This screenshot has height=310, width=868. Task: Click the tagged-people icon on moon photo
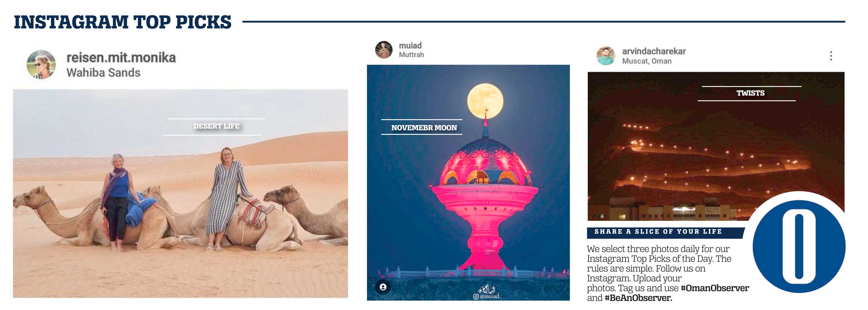[383, 287]
